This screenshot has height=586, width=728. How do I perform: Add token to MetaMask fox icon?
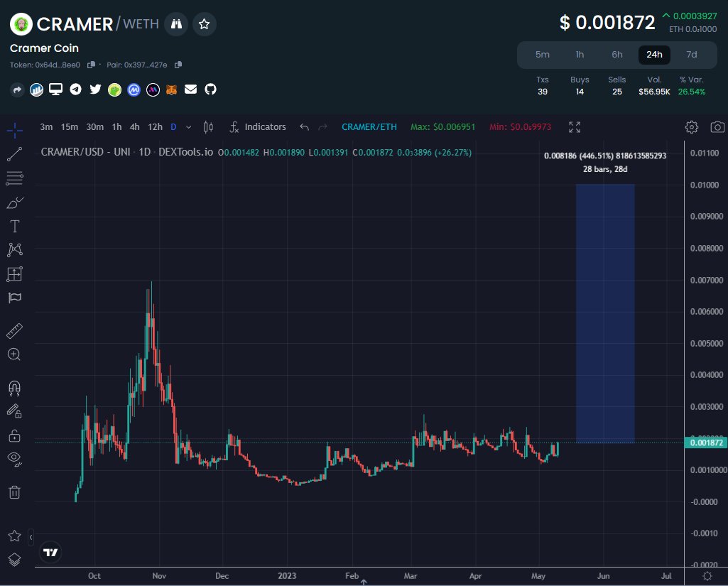pos(171,89)
